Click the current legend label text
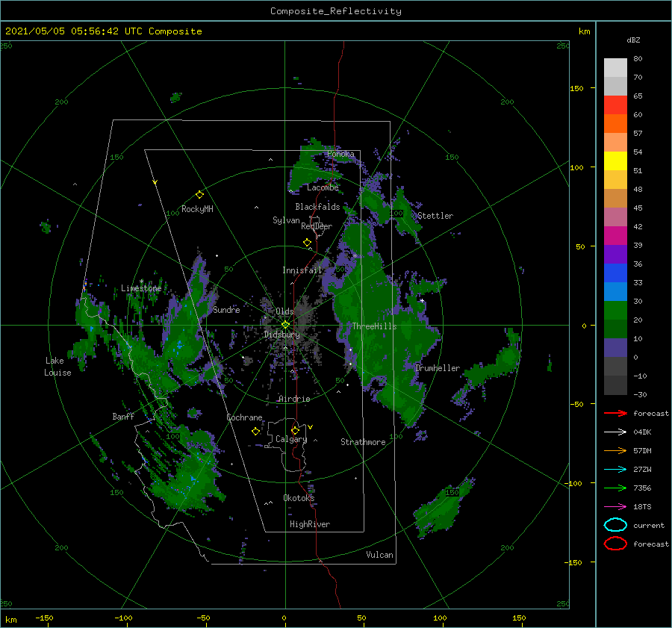The width and height of the screenshot is (672, 628). click(649, 525)
